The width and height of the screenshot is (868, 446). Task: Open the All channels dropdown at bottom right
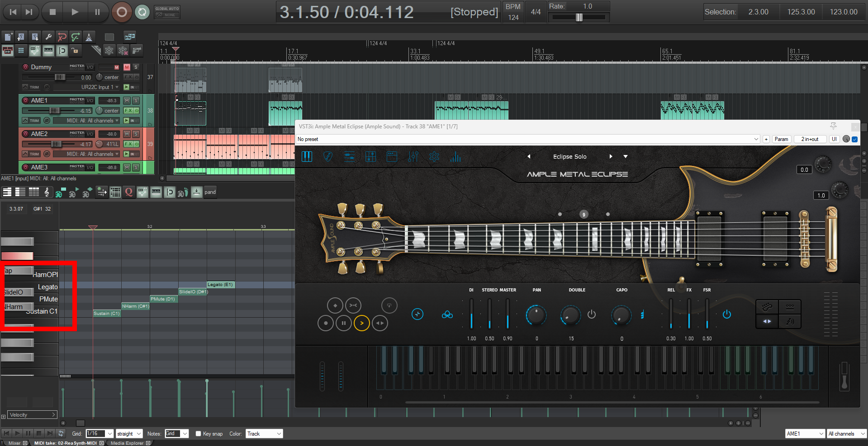click(847, 434)
